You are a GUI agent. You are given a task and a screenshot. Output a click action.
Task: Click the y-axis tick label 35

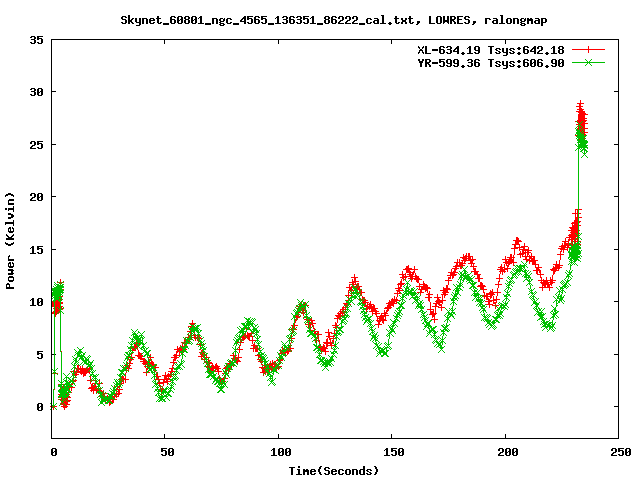[36, 40]
